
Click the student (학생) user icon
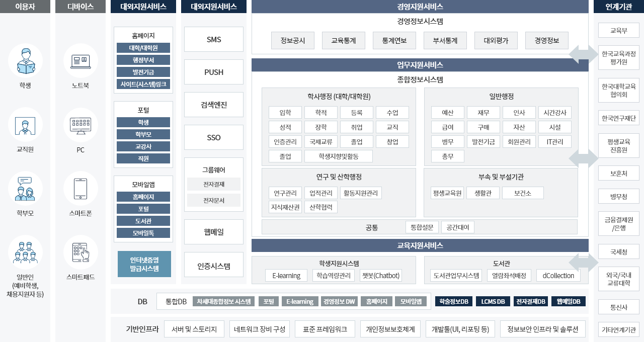pyautogui.click(x=25, y=60)
